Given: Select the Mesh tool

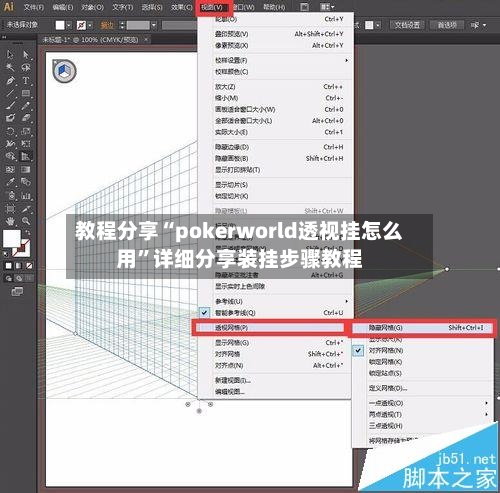Looking at the screenshot, I should (10, 169).
